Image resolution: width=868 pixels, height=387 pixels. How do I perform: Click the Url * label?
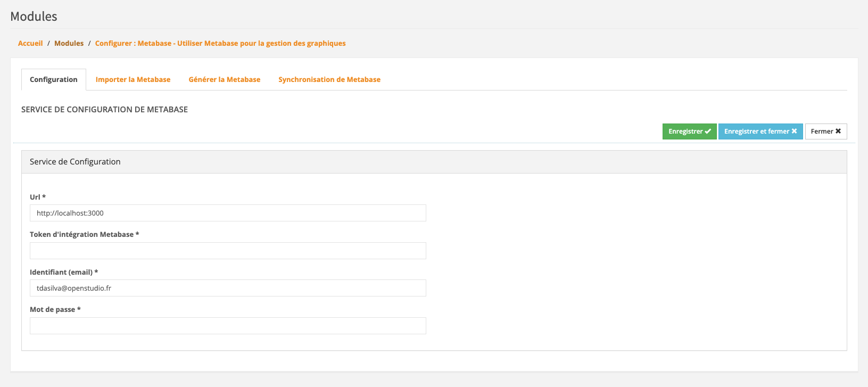pyautogui.click(x=38, y=197)
